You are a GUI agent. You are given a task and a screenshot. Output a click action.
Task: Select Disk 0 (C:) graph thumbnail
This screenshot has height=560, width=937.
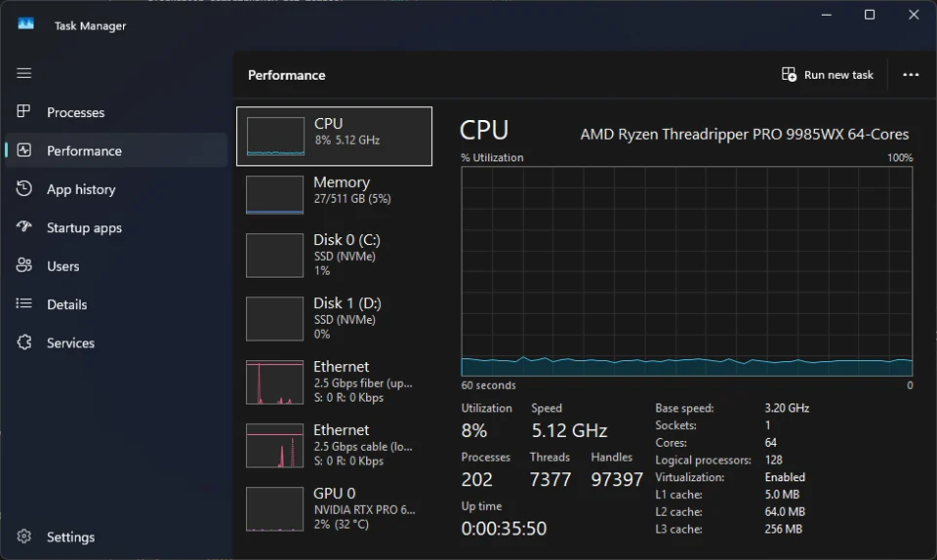[x=275, y=256]
